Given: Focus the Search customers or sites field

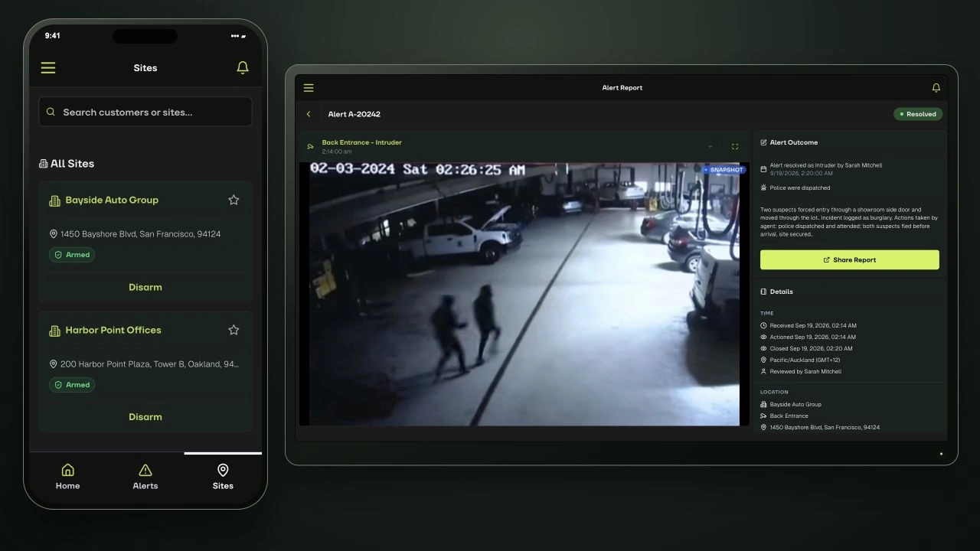Looking at the screenshot, I should tap(145, 112).
